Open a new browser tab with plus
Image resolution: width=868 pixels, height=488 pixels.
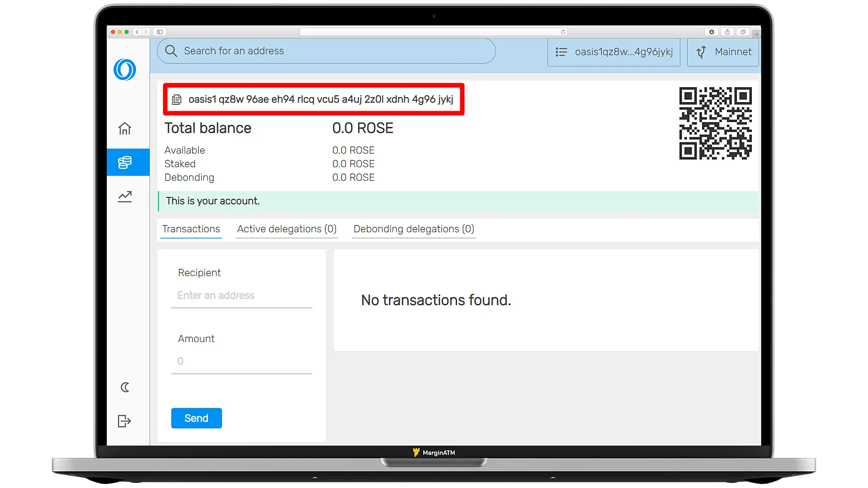tap(756, 34)
